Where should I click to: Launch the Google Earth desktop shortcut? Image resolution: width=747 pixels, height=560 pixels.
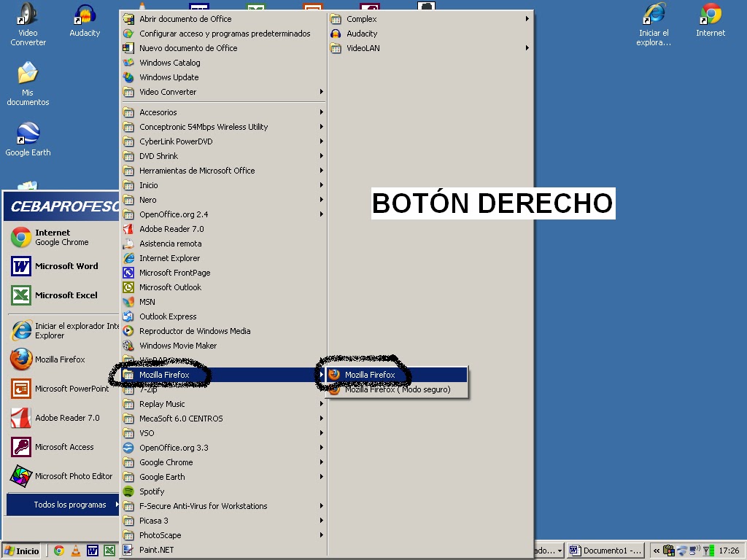[28, 139]
